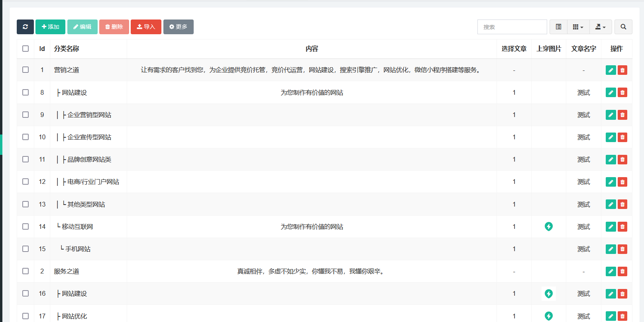Toggle the select-all header checkbox
This screenshot has width=644, height=322.
pos(26,49)
